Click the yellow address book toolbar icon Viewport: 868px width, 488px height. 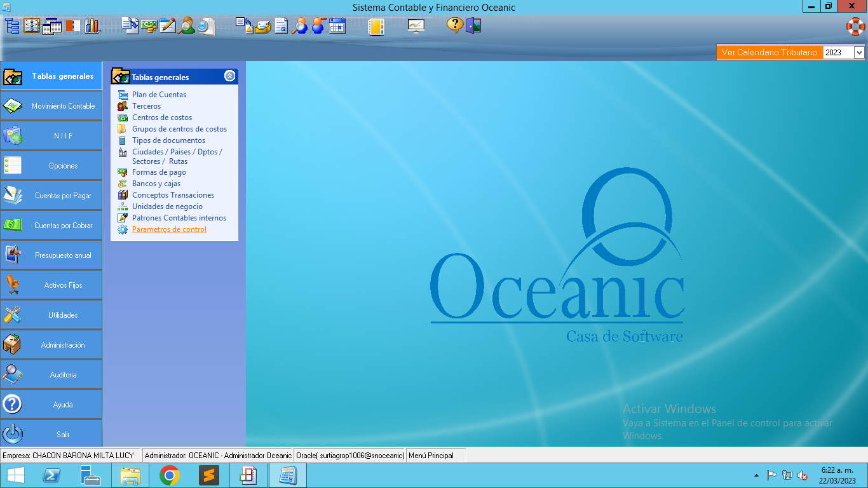click(x=376, y=26)
